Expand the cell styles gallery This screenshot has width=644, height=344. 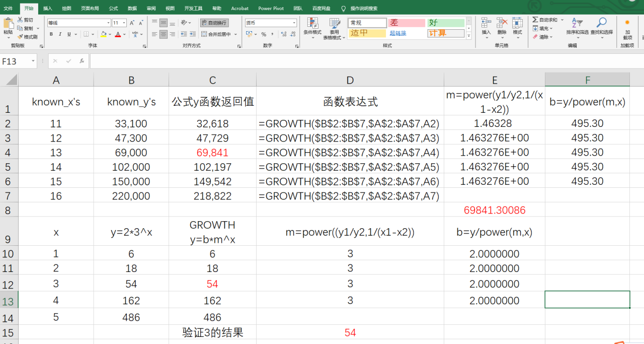tap(469, 36)
